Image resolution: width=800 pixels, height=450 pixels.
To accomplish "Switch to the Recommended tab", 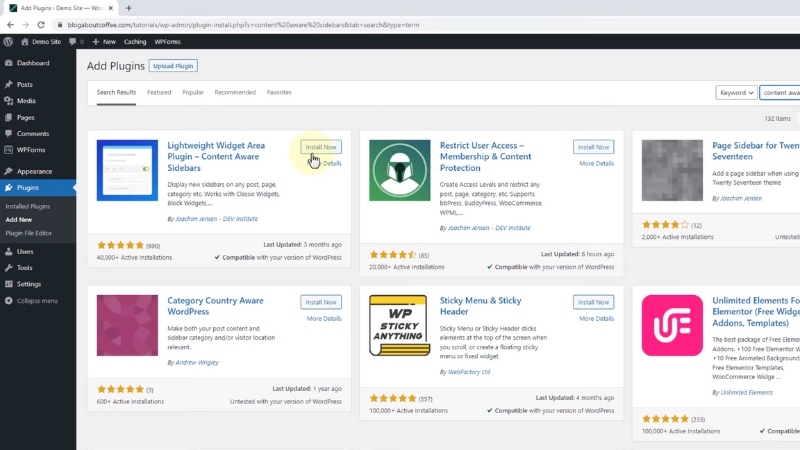I will [235, 92].
